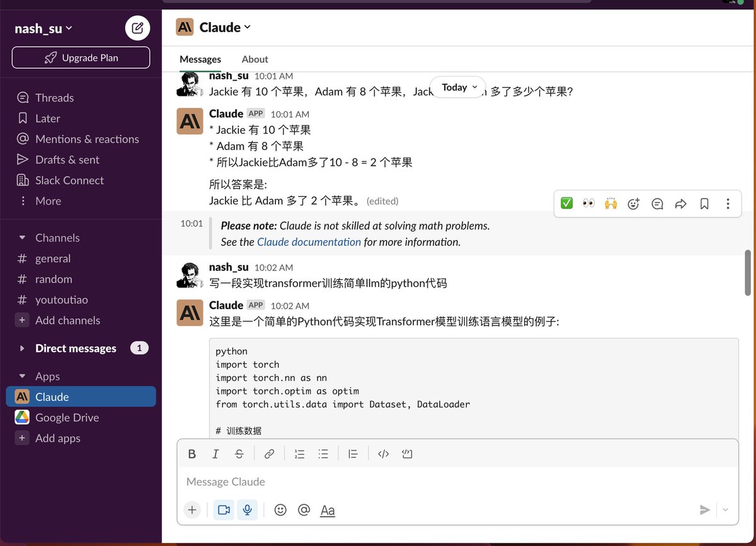
Task: Expand the Direct messages section
Action: (x=23, y=348)
